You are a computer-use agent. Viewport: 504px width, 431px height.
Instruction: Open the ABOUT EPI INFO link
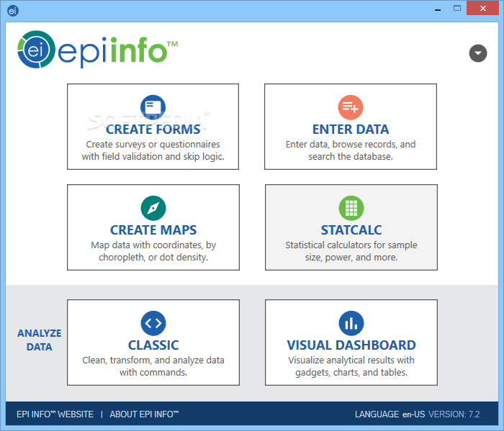144,414
